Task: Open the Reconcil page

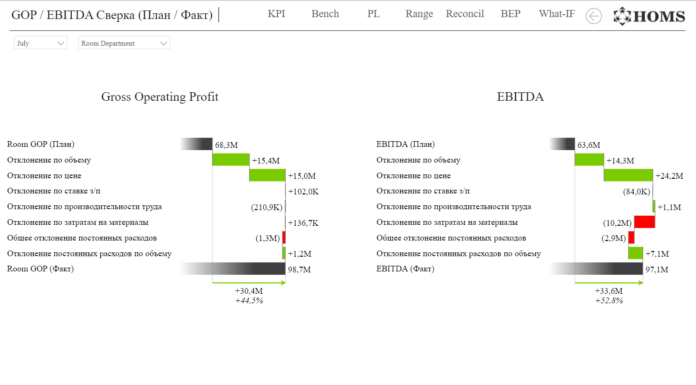Action: [465, 14]
